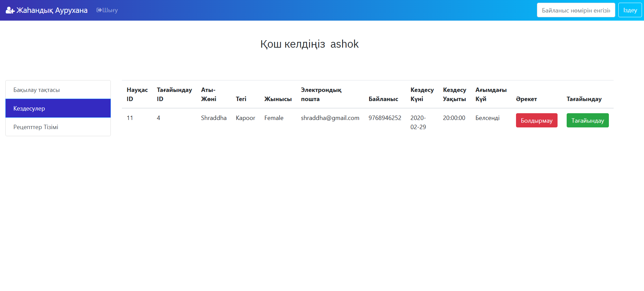Image resolution: width=644 pixels, height=291 pixels.
Task: Click the Қош келдіңіз ashok welcome heading
Action: tap(309, 44)
